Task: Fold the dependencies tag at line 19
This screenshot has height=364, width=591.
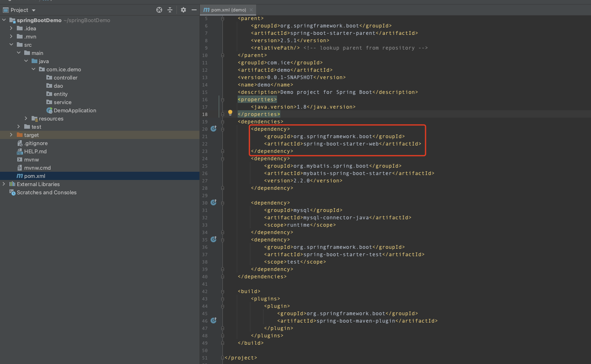Action: click(x=222, y=122)
